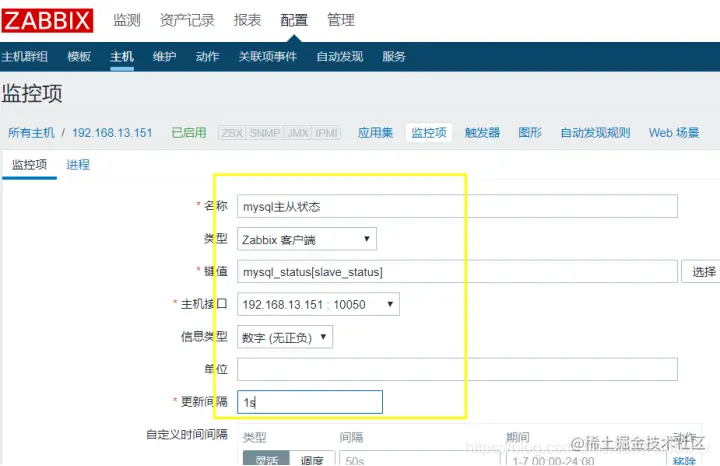Go to 主机群组 submenu
This screenshot has width=720, height=466.
pos(24,56)
